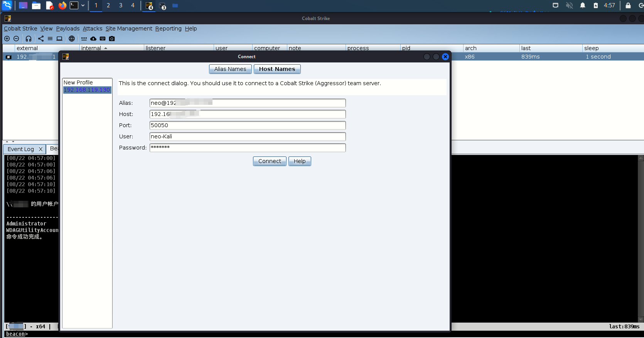Image resolution: width=644 pixels, height=338 pixels.
Task: Click the Alias input field
Action: [x=248, y=103]
